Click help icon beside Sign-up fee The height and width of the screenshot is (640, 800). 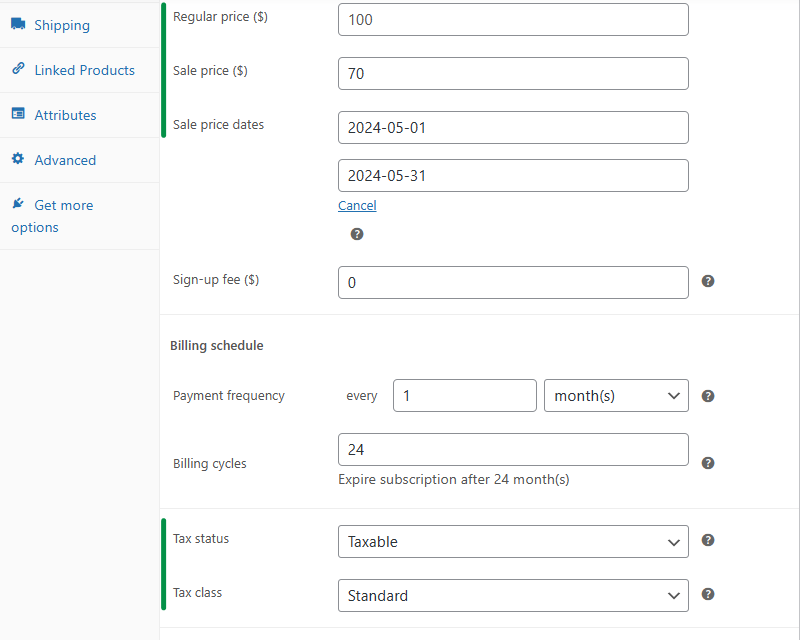point(708,282)
